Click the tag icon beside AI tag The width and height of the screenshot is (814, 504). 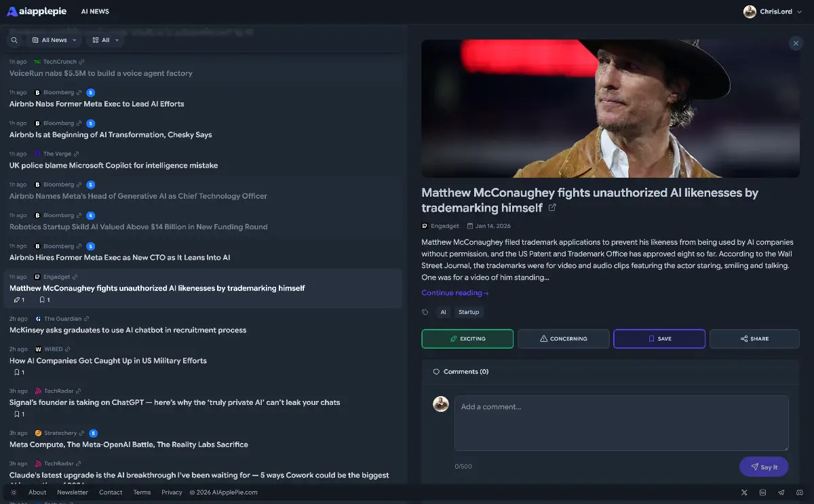pyautogui.click(x=425, y=312)
